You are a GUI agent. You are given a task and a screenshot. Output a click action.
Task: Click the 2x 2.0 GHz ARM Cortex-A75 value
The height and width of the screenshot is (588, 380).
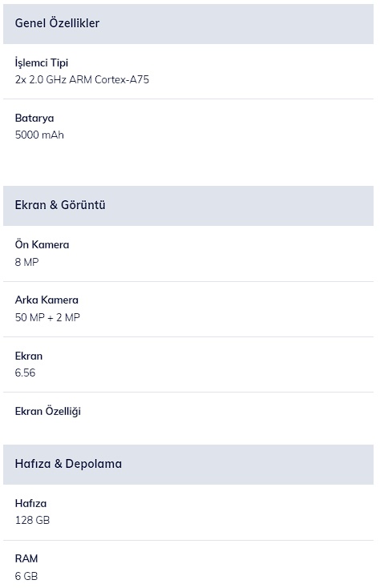coord(82,79)
